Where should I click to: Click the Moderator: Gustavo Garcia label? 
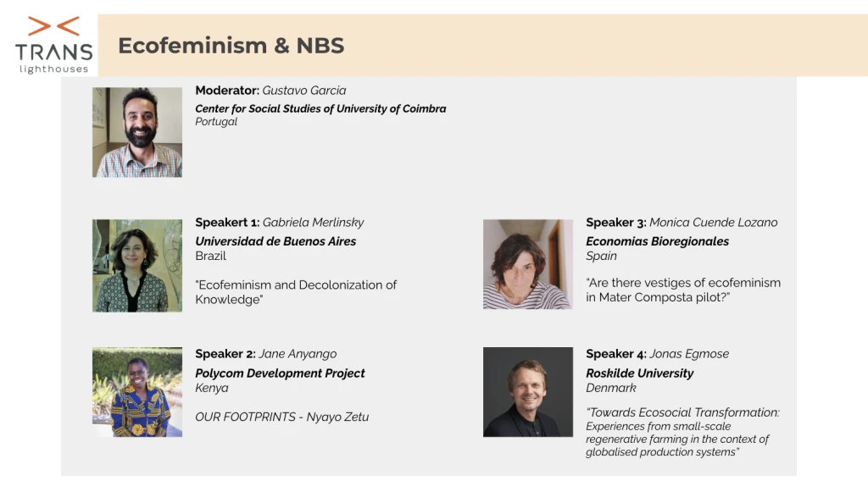pyautogui.click(x=270, y=91)
